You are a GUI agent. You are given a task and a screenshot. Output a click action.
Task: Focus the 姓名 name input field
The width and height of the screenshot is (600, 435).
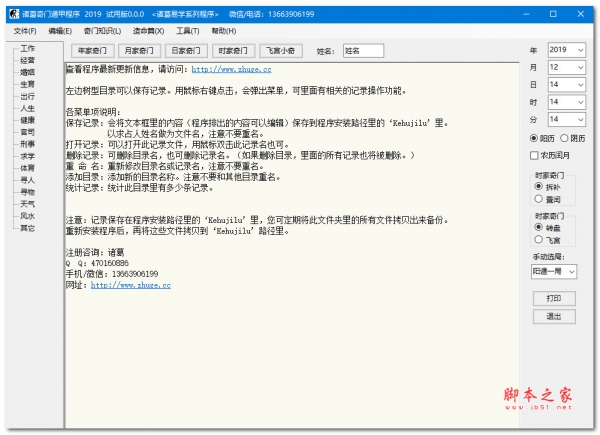click(363, 51)
